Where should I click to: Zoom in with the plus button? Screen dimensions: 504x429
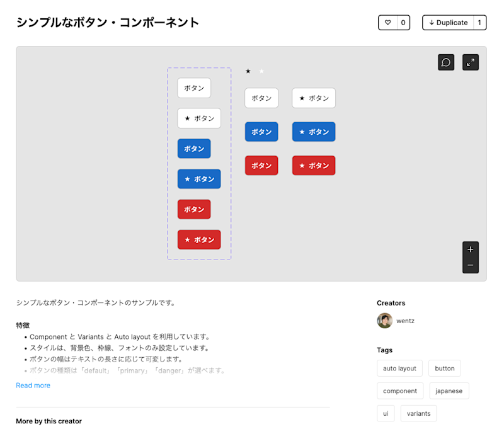click(470, 249)
